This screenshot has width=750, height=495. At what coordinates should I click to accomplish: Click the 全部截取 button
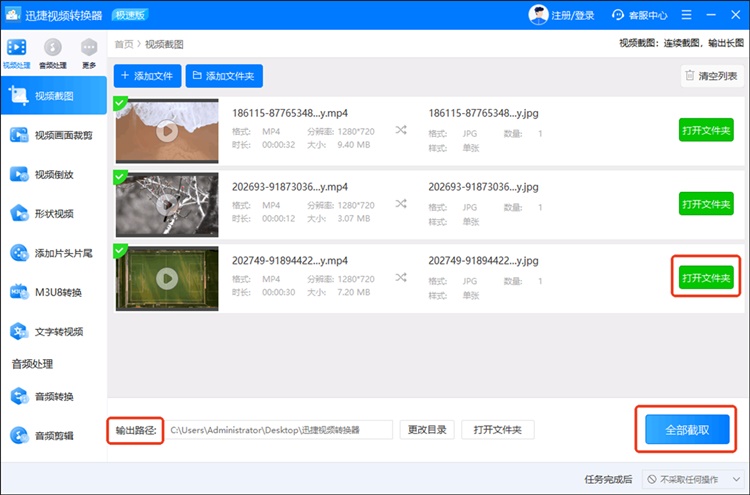687,429
